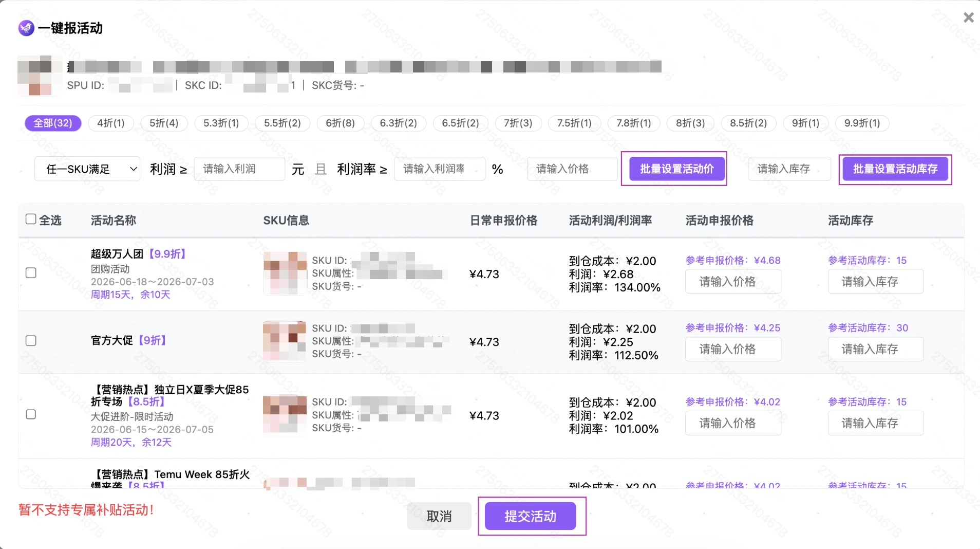
Task: Toggle the 全选 select-all checkbox
Action: click(x=31, y=219)
